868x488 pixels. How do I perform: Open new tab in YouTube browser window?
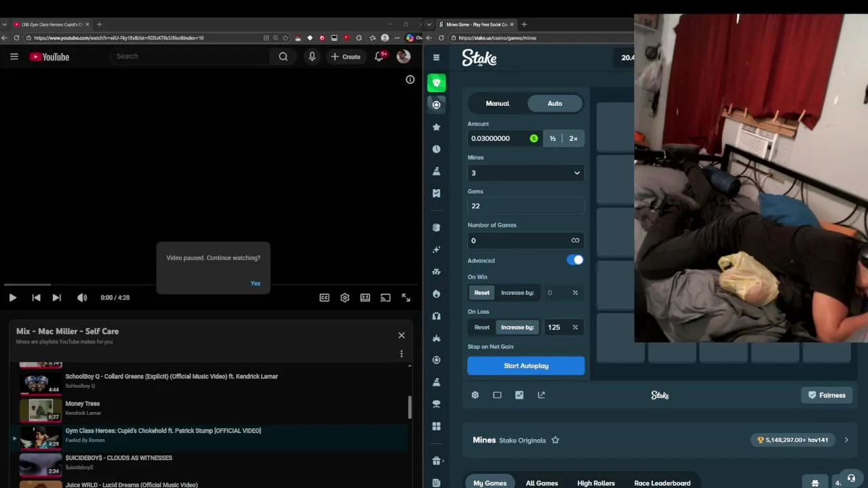pyautogui.click(x=99, y=24)
